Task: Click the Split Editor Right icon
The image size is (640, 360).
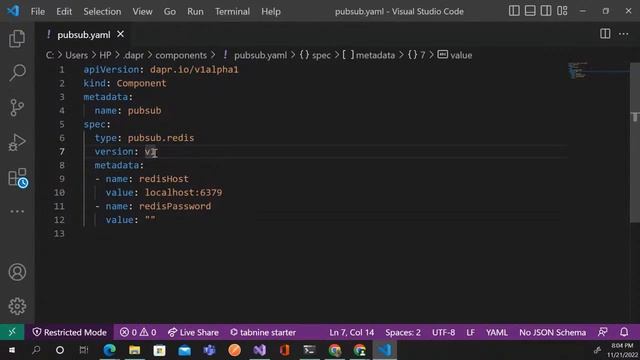Action: [605, 34]
